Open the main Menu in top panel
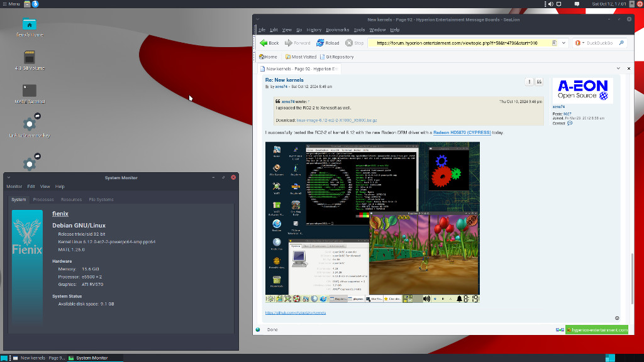This screenshot has width=644, height=362. (11, 4)
